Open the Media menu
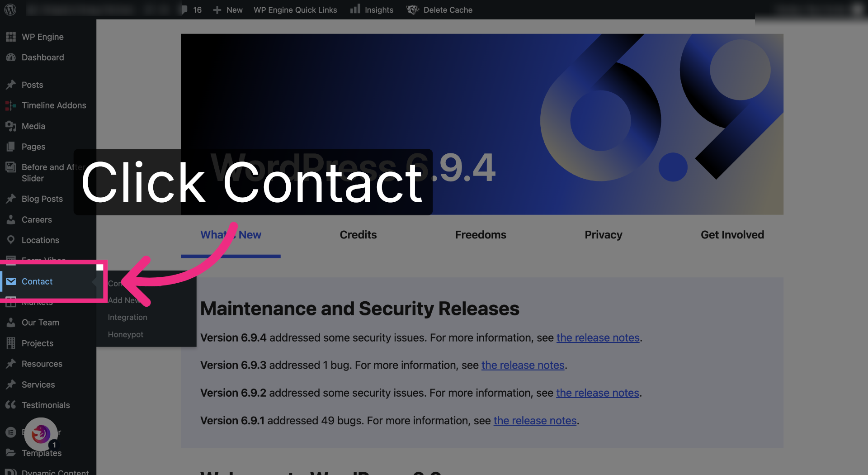The image size is (868, 475). click(x=33, y=126)
